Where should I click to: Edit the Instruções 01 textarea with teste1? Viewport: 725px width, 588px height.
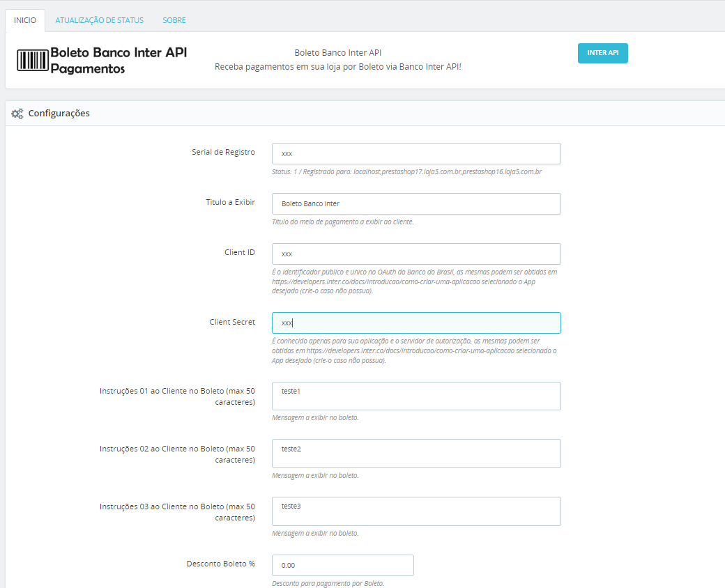coord(416,396)
